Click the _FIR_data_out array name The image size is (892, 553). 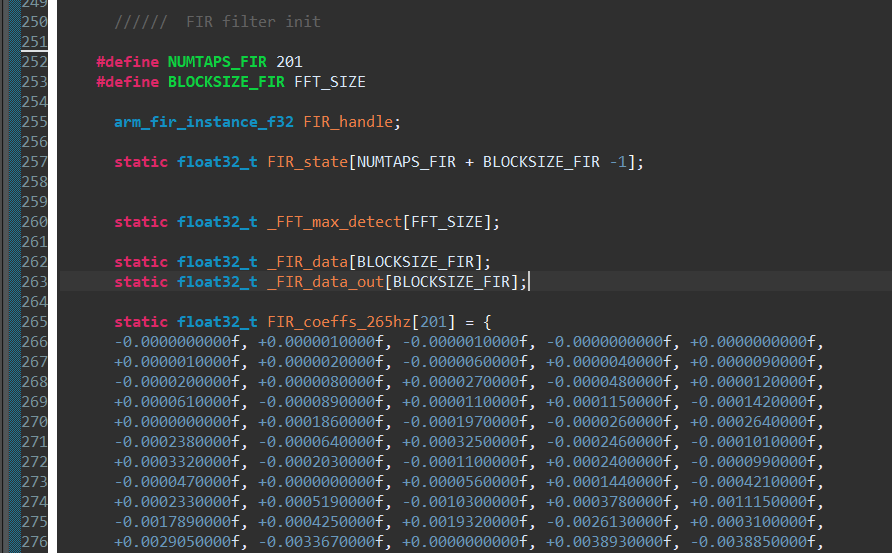[325, 282]
